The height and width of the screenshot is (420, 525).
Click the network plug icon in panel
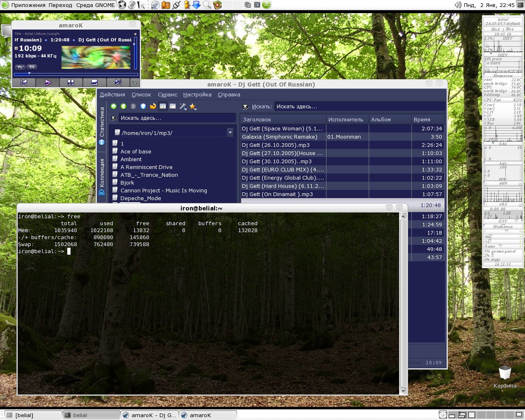(x=176, y=5)
